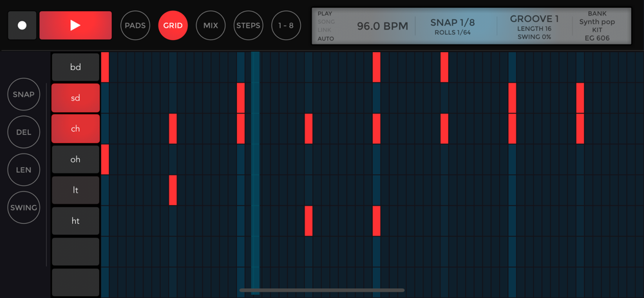The image size is (644, 298).
Task: Activate the LEN note length tool
Action: (x=24, y=170)
